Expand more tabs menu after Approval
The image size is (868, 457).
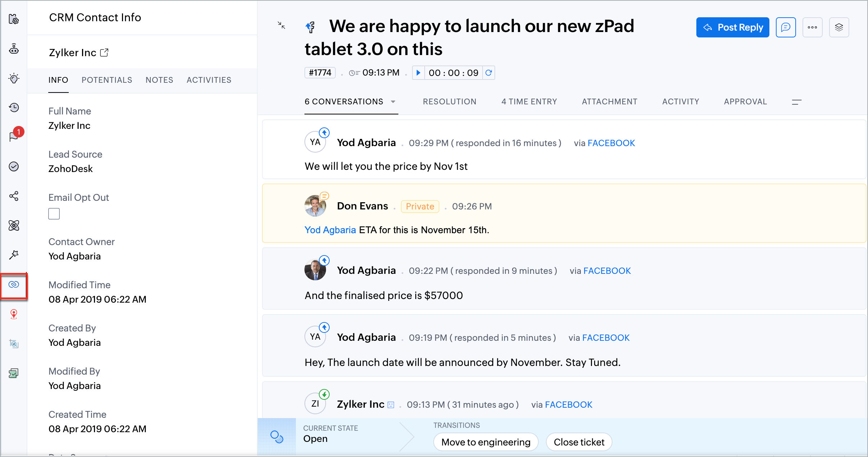796,102
